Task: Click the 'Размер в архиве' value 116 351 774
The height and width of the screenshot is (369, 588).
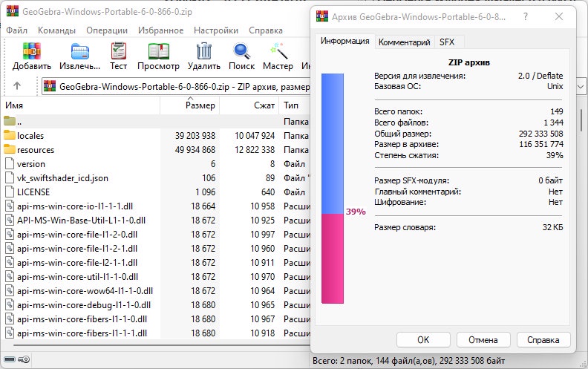Action: tap(541, 144)
